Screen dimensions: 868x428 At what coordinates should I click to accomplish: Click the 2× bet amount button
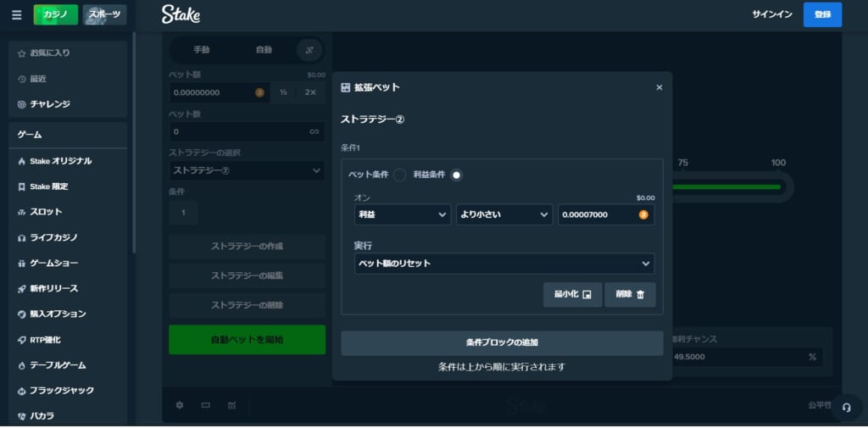pos(310,92)
